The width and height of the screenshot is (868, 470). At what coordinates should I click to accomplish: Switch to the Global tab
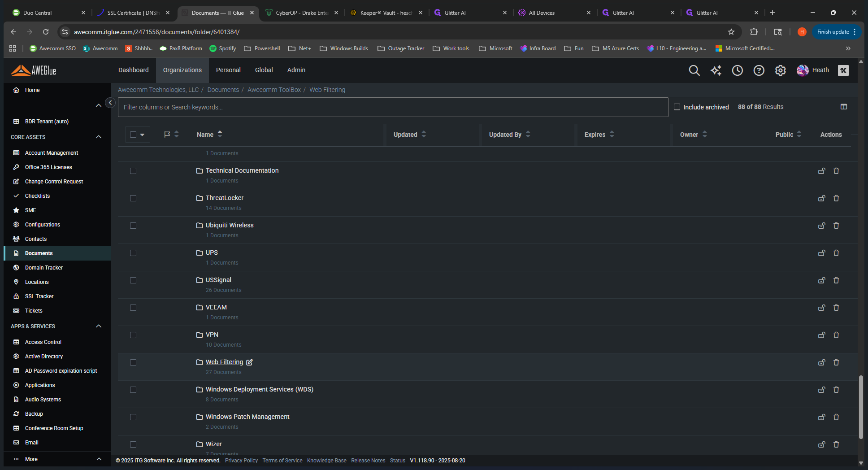coord(264,70)
